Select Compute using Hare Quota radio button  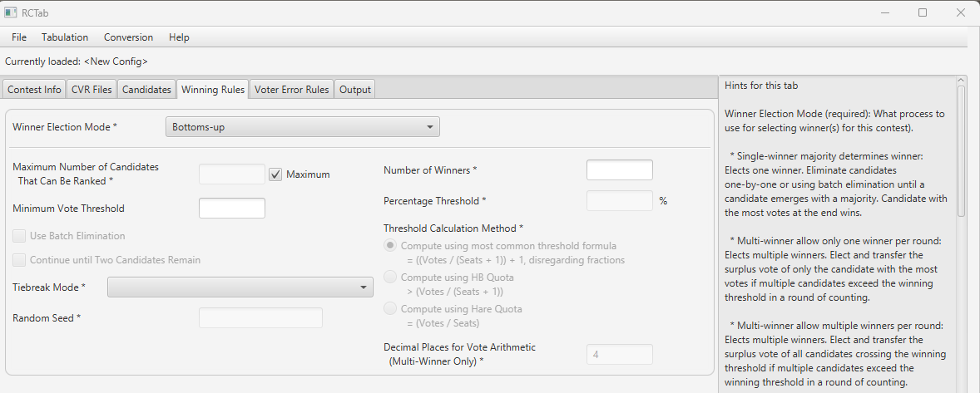(390, 309)
